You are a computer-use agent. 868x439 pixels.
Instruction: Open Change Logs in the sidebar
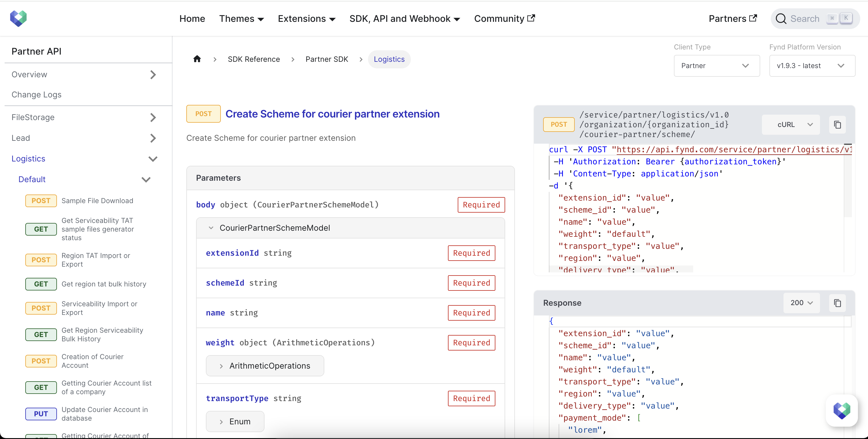click(37, 95)
